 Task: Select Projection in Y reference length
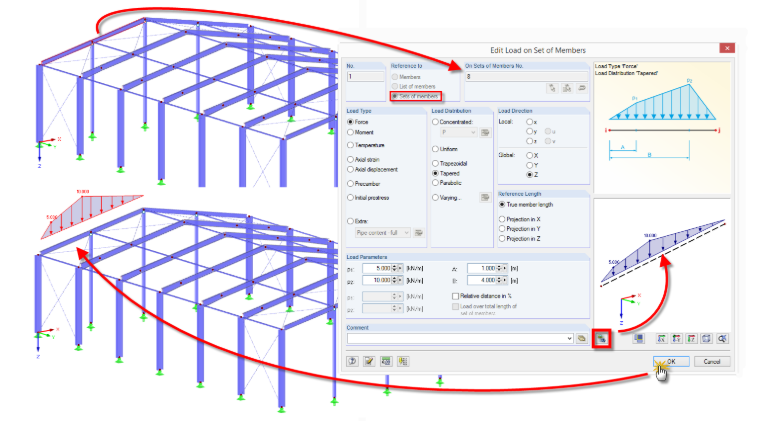click(x=502, y=229)
